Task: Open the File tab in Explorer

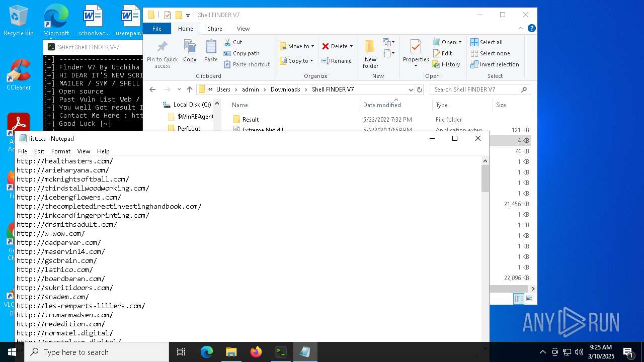Action: [157, 29]
